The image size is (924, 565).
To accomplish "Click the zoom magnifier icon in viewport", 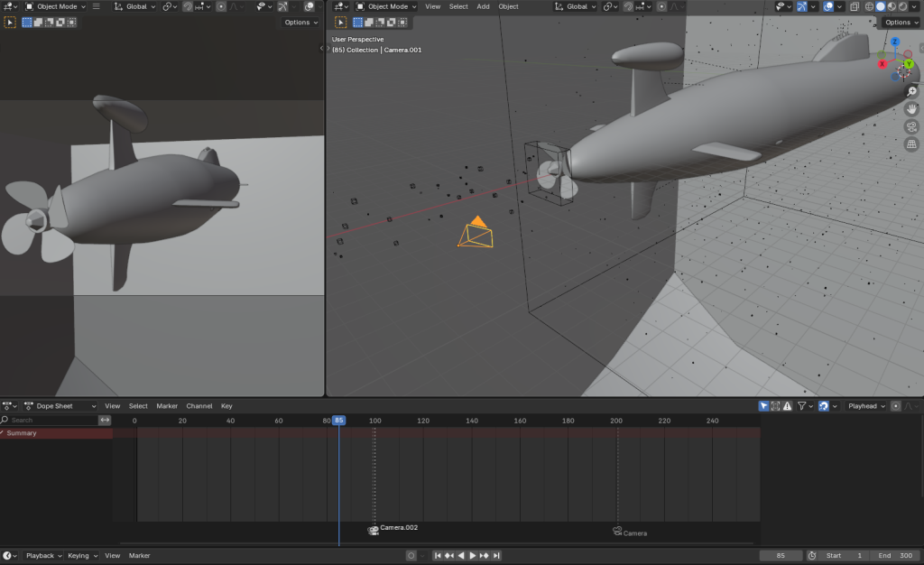I will click(911, 91).
